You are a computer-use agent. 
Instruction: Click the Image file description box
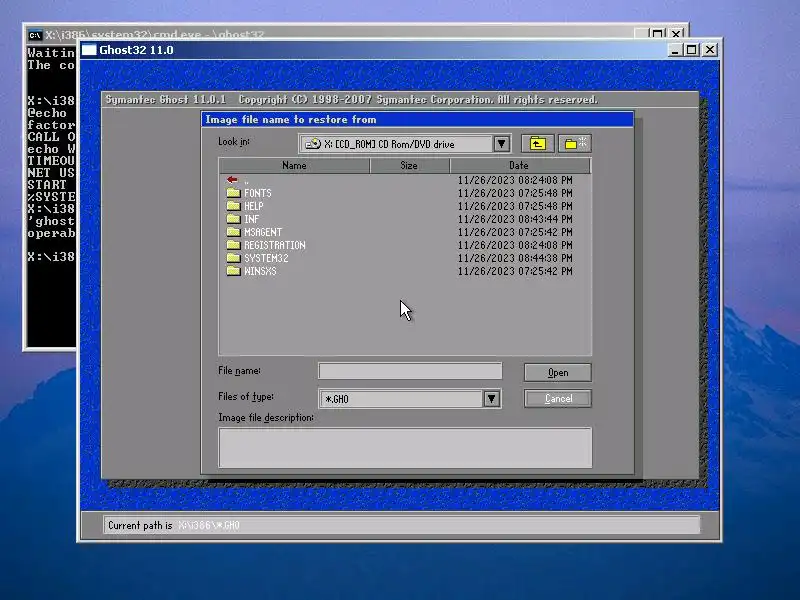pos(405,447)
